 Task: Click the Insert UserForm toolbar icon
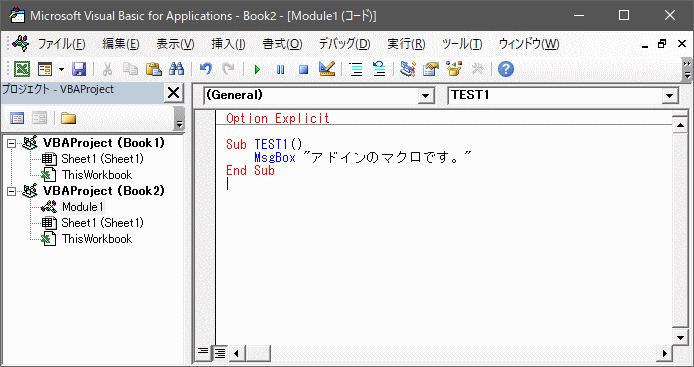pyautogui.click(x=45, y=69)
